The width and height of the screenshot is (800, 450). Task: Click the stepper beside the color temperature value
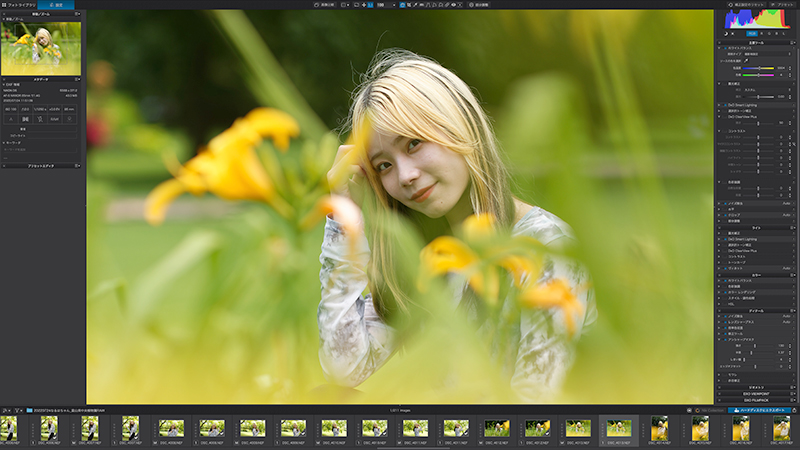tap(790, 68)
